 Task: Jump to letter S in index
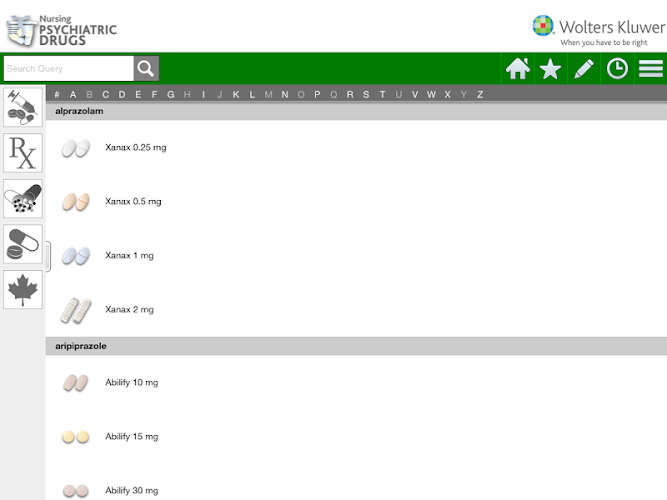coord(366,94)
